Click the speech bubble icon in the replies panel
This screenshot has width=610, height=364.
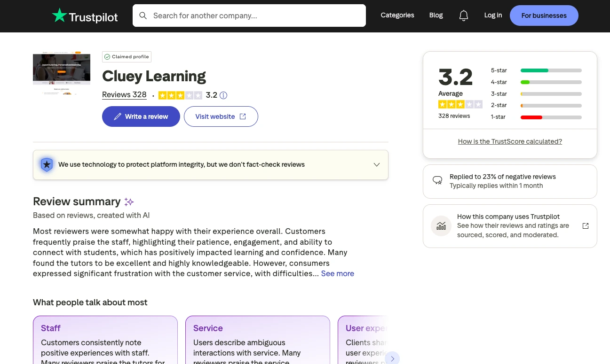[x=437, y=180]
